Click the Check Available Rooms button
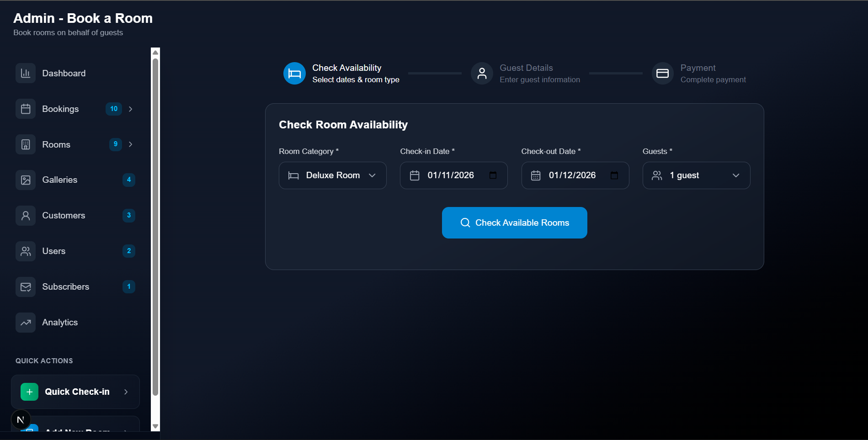 [x=514, y=223]
